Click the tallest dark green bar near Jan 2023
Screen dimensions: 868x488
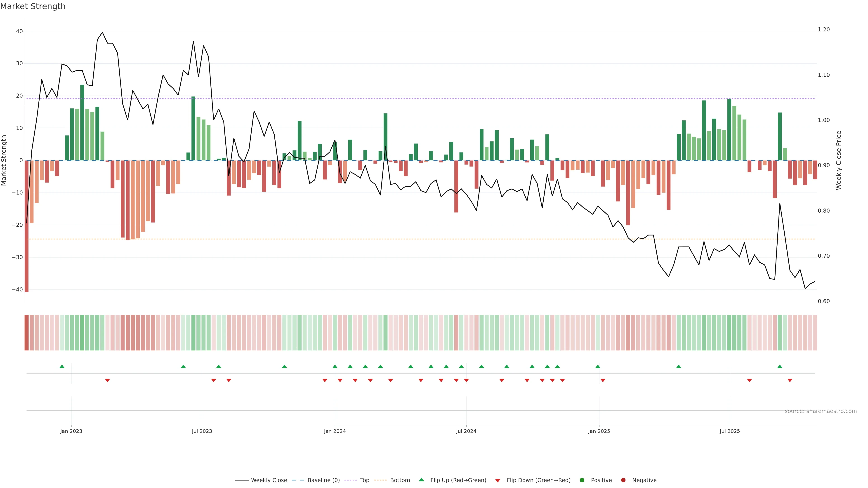click(82, 122)
